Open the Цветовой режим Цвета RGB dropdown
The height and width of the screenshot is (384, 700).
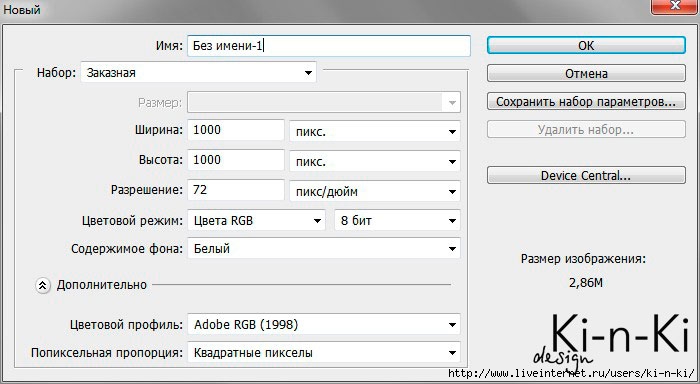256,221
